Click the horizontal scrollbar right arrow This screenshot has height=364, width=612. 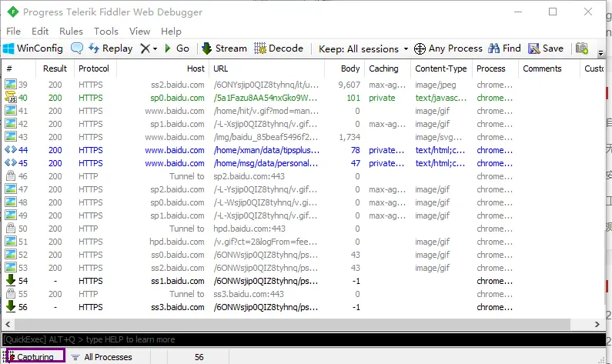[597, 324]
